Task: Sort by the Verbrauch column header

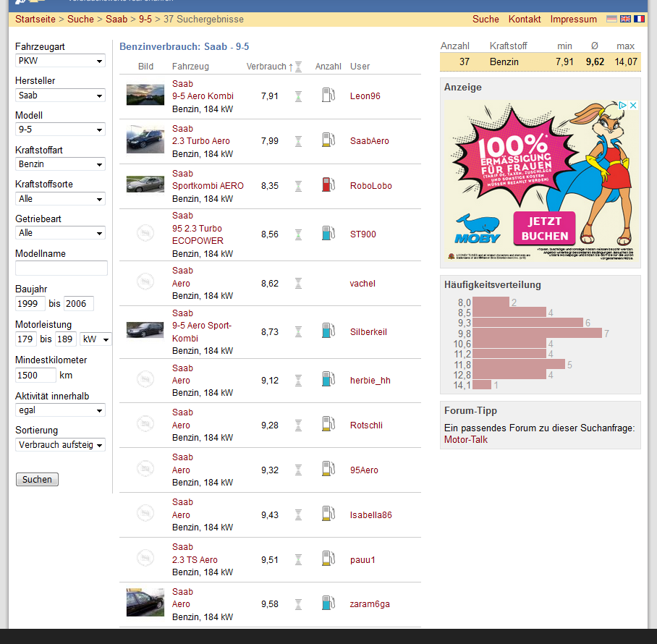Action: (x=266, y=67)
